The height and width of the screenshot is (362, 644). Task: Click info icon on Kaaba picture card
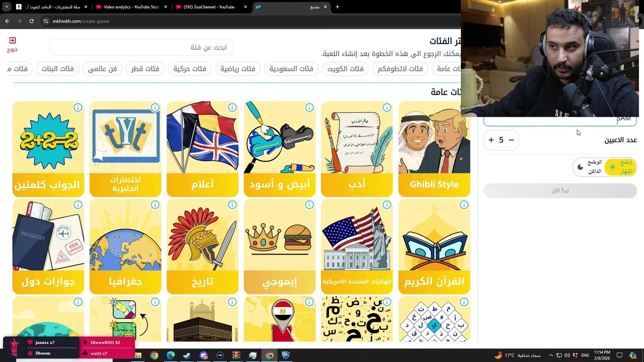pos(232,302)
